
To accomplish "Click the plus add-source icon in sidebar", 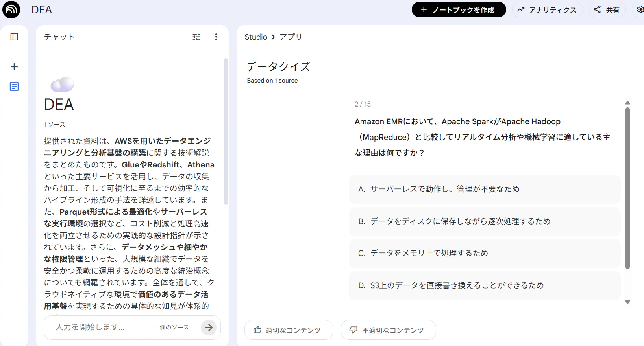I will pos(14,67).
